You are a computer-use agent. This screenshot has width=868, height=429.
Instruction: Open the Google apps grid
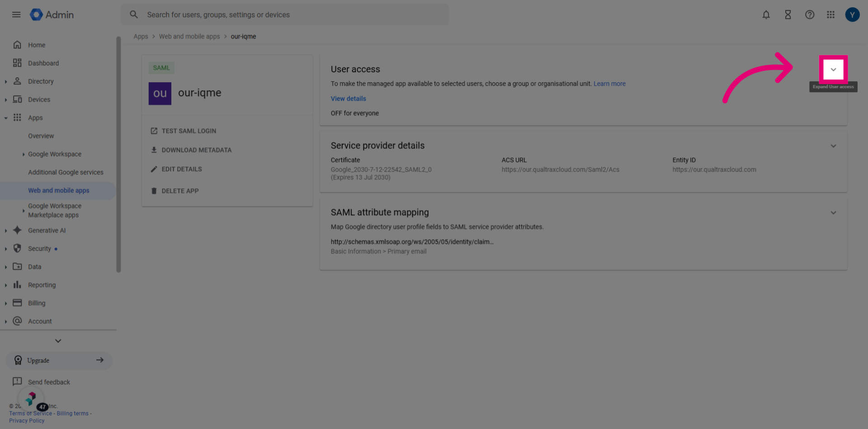pos(830,14)
